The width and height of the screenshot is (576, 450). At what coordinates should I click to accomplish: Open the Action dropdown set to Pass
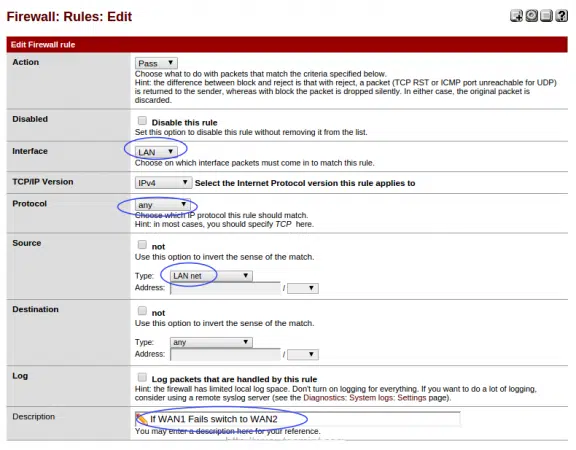pos(156,63)
